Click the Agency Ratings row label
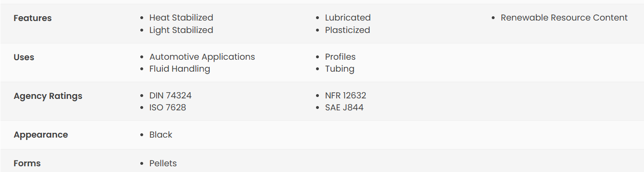 click(48, 96)
